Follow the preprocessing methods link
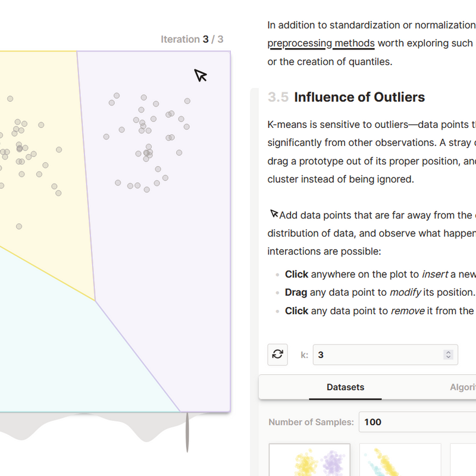 [321, 43]
